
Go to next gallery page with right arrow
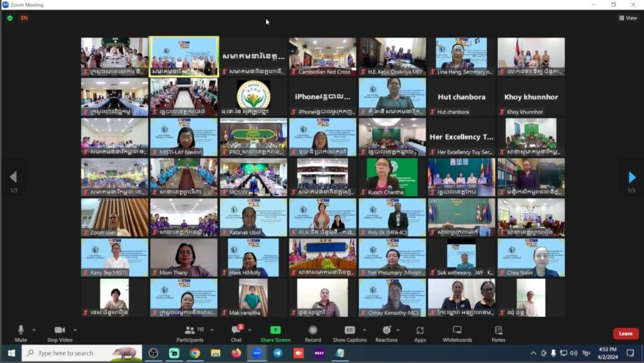632,177
